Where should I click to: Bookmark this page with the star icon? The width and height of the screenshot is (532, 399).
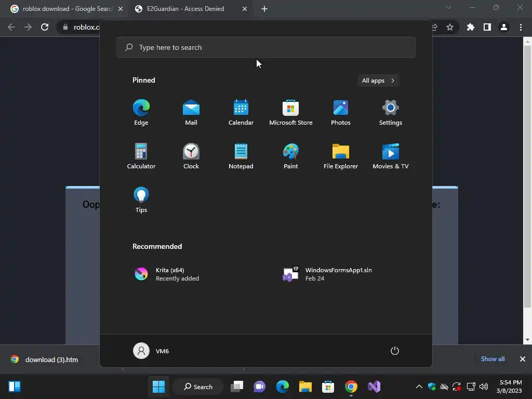click(450, 27)
